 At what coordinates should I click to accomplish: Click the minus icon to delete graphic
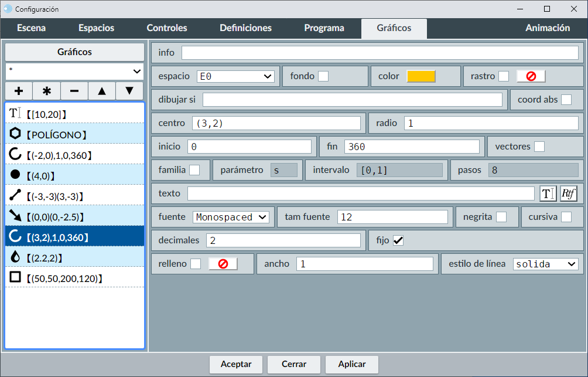[x=74, y=91]
